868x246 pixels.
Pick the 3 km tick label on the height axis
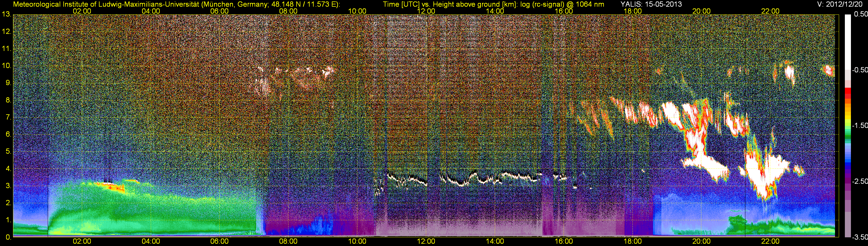(8, 186)
